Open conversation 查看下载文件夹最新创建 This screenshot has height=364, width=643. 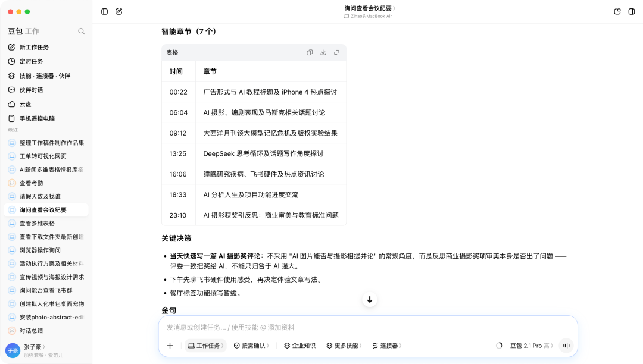click(46, 237)
